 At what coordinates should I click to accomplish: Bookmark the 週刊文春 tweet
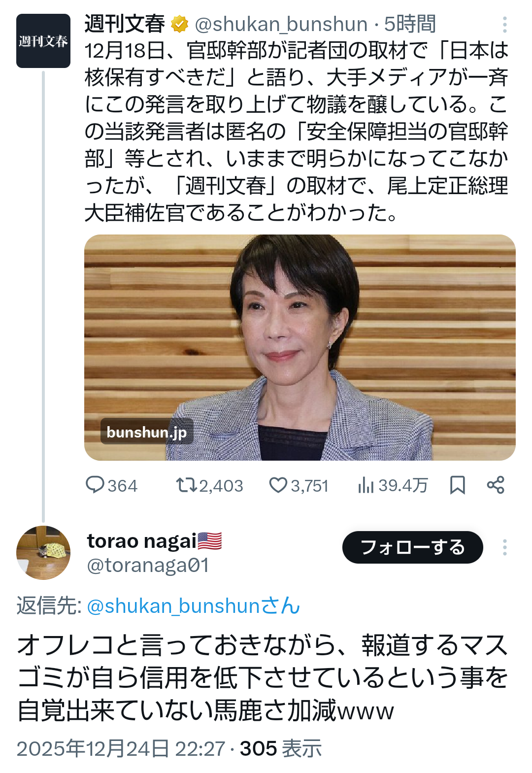pos(457,485)
